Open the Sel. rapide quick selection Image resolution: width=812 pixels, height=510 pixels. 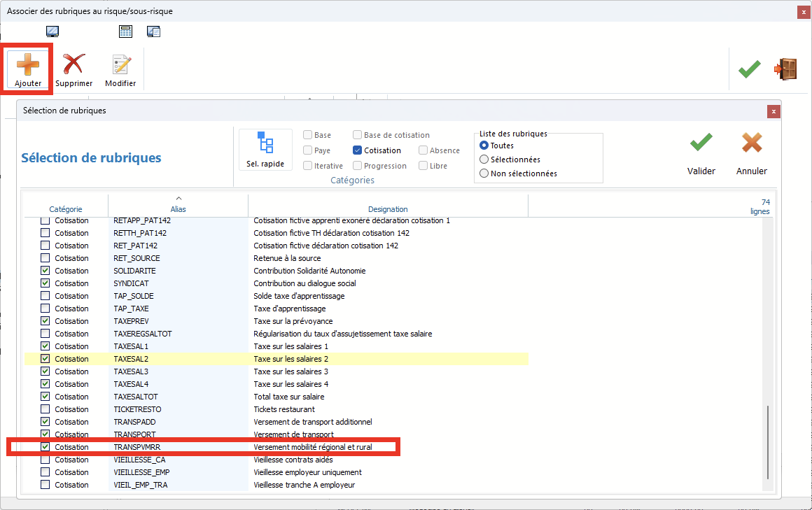point(265,149)
